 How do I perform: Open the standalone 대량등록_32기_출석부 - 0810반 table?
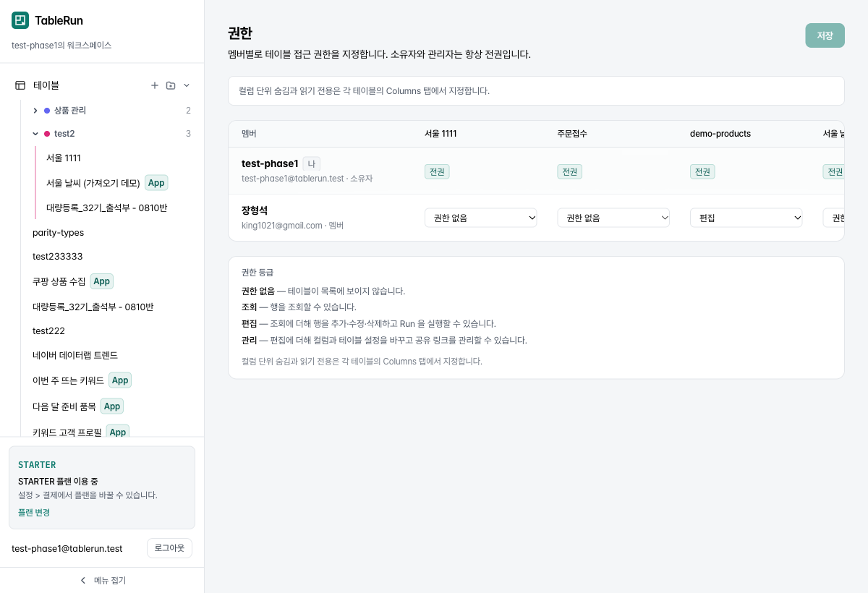[93, 307]
